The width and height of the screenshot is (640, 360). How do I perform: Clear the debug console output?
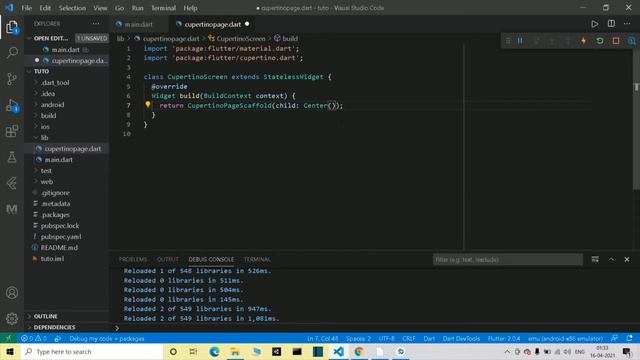tap(595, 259)
